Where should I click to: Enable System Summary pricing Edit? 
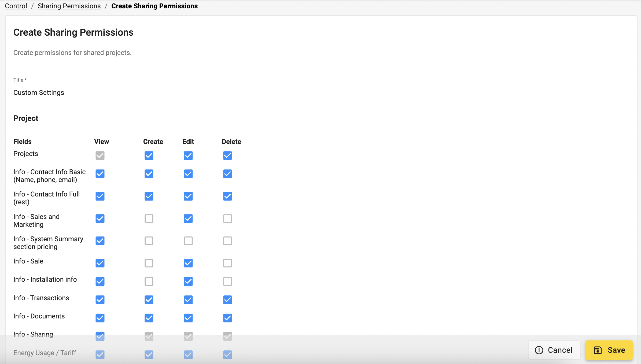pos(188,241)
